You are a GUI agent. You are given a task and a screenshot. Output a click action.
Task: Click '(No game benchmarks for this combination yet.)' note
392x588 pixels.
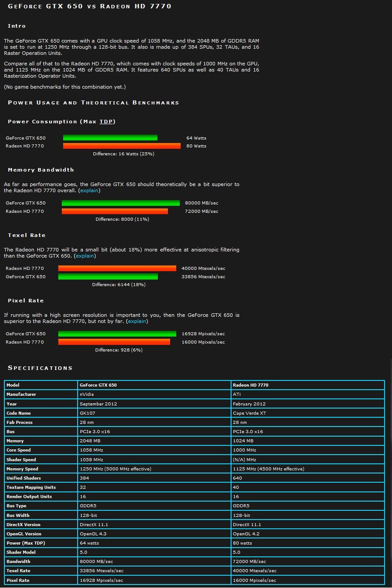coord(65,87)
